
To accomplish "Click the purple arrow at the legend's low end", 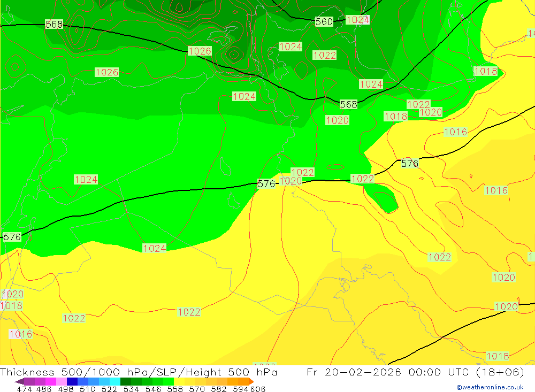I will pos(19,381).
